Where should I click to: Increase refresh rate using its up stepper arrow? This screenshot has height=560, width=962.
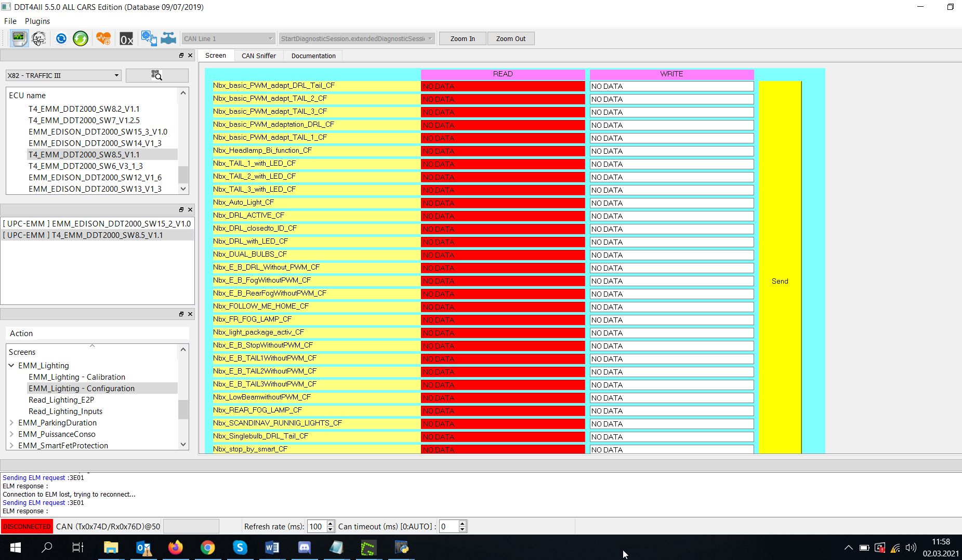point(330,523)
